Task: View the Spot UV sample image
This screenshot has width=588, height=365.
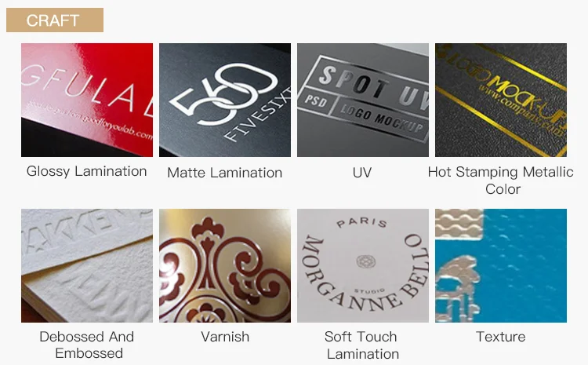Action: [x=363, y=100]
